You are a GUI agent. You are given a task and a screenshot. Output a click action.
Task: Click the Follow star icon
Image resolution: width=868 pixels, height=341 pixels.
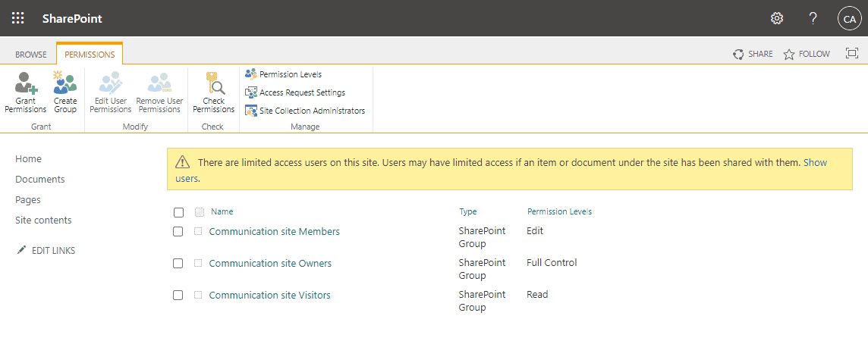(789, 54)
